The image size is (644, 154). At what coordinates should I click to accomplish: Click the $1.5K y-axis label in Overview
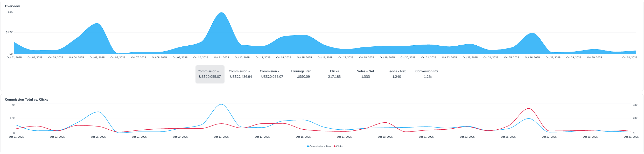[9, 32]
